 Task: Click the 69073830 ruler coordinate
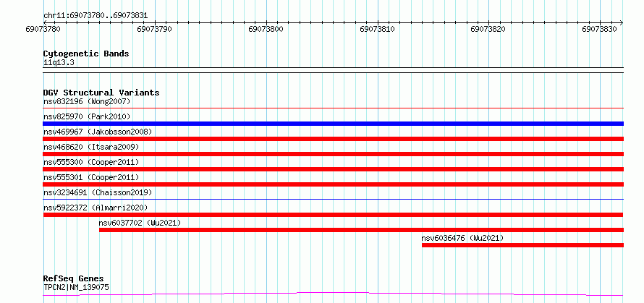click(599, 29)
